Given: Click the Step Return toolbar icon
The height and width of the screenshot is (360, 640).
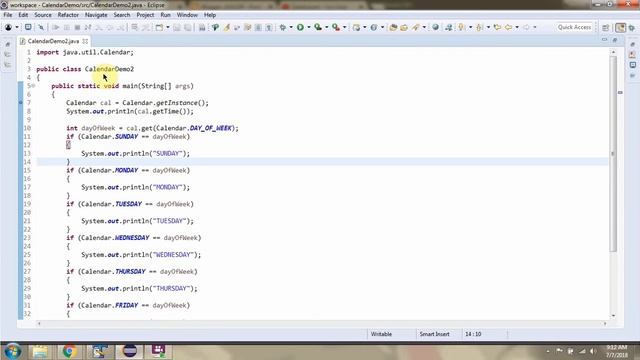Looking at the screenshot, I should (120, 27).
